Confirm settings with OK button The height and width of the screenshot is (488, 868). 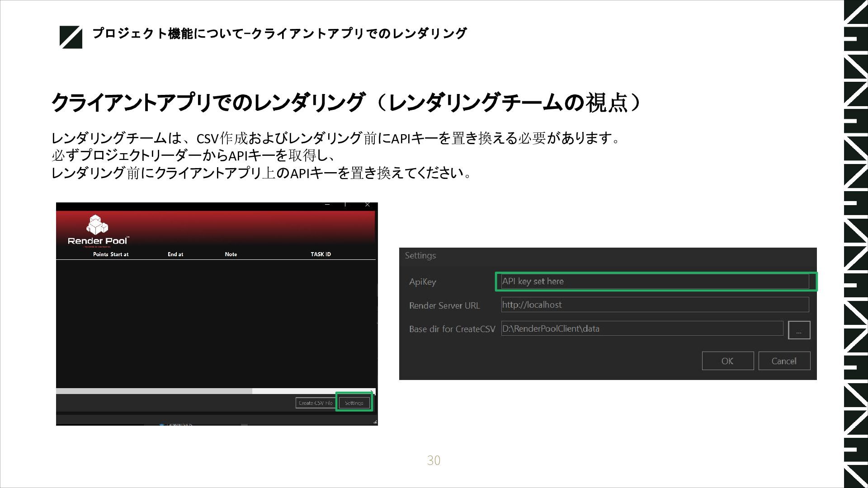pos(727,361)
